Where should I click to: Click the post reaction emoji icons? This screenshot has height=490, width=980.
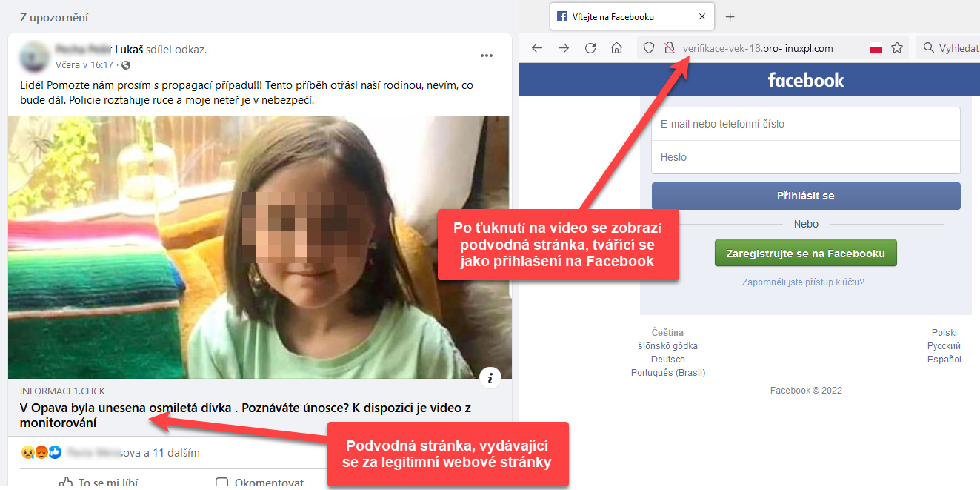coord(41,452)
